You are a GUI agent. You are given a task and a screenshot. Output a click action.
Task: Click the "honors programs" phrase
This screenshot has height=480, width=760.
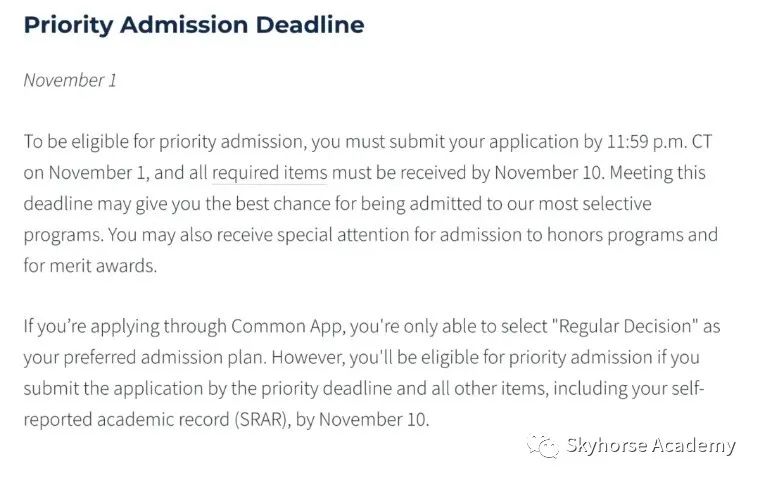pos(615,235)
